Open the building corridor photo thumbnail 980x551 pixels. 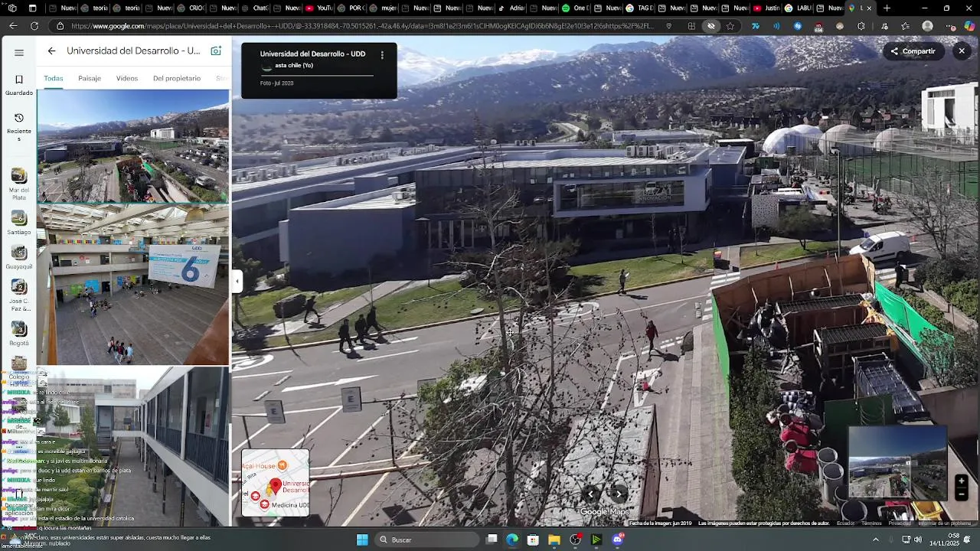point(133,446)
